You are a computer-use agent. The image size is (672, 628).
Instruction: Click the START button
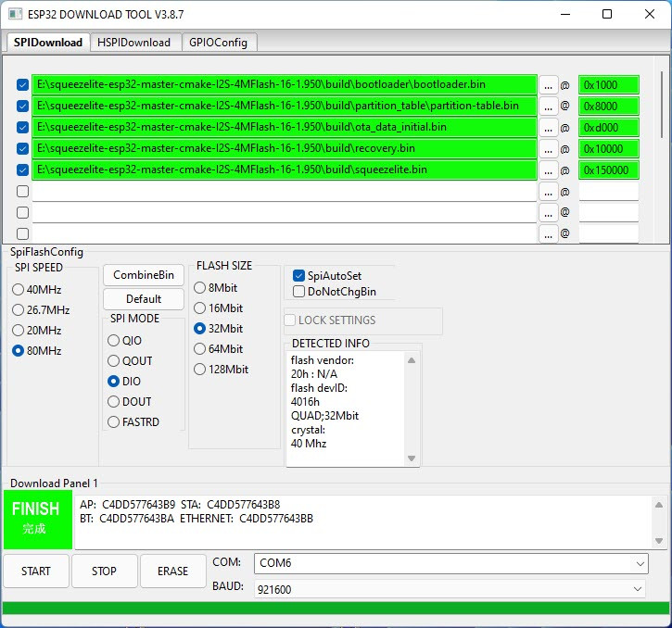click(36, 571)
